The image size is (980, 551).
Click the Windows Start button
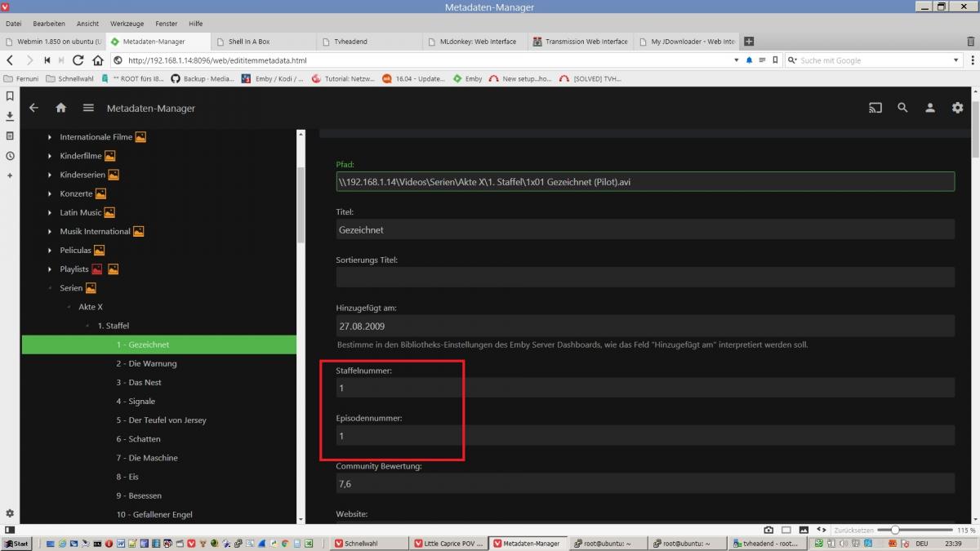(x=16, y=543)
